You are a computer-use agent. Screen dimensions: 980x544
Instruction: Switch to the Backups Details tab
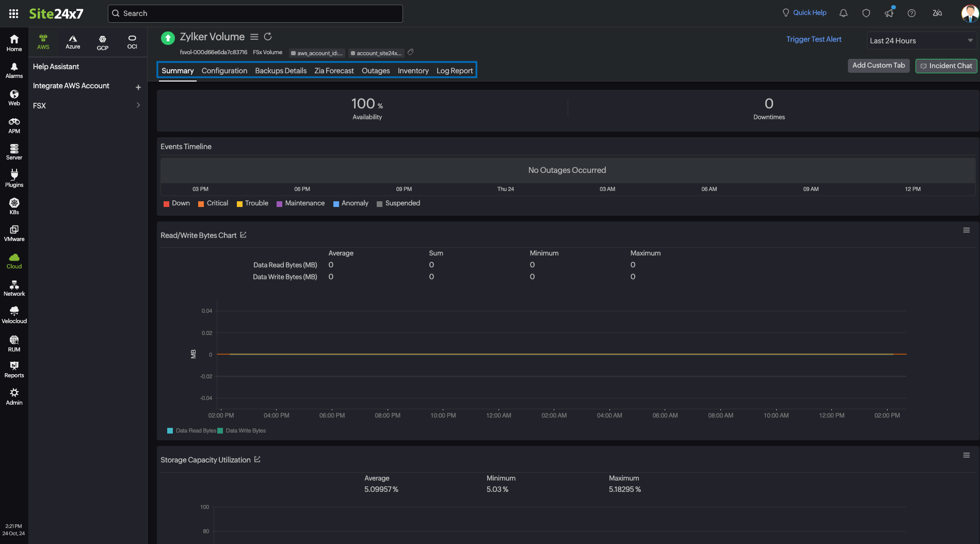(x=281, y=71)
